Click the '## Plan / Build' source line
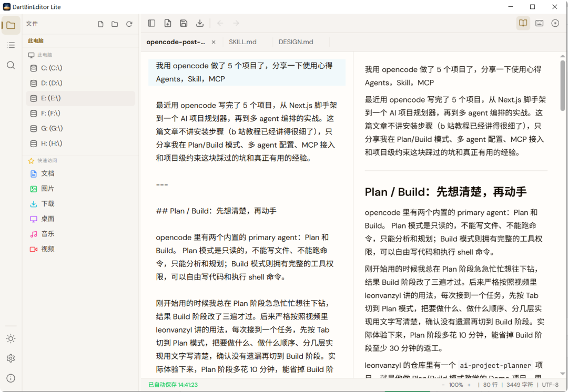The image size is (568, 392). tap(216, 211)
